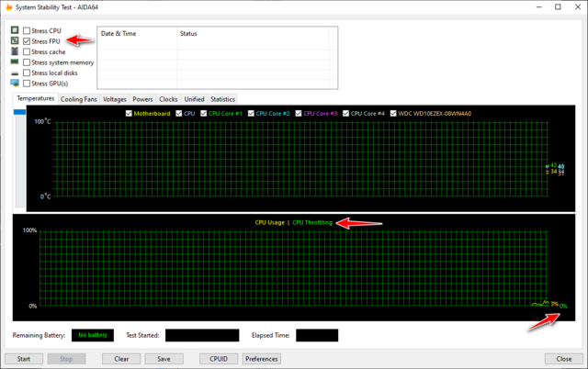Hide Motherboard temperature in graph legend
Viewport: 588px width, 369px height.
[129, 114]
